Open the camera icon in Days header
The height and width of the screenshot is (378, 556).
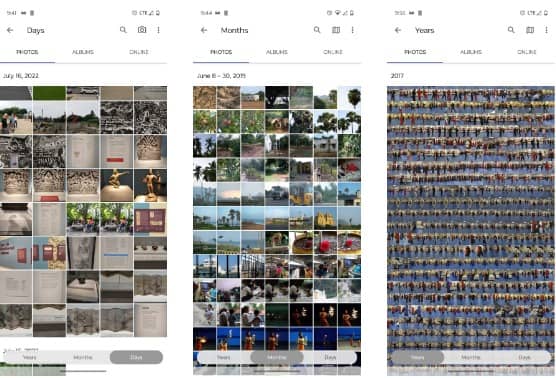(x=142, y=30)
